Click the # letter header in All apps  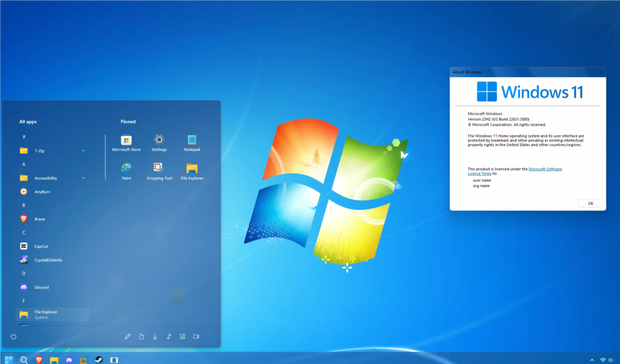24,137
